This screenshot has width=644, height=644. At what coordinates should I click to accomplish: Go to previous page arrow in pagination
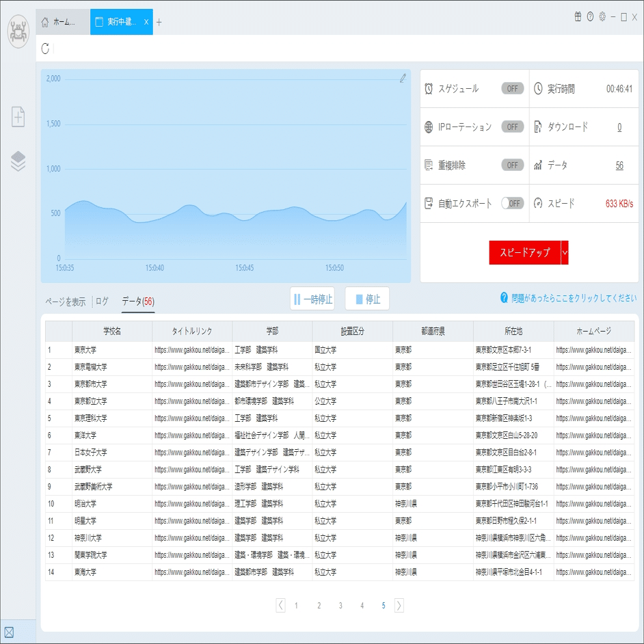(x=280, y=606)
